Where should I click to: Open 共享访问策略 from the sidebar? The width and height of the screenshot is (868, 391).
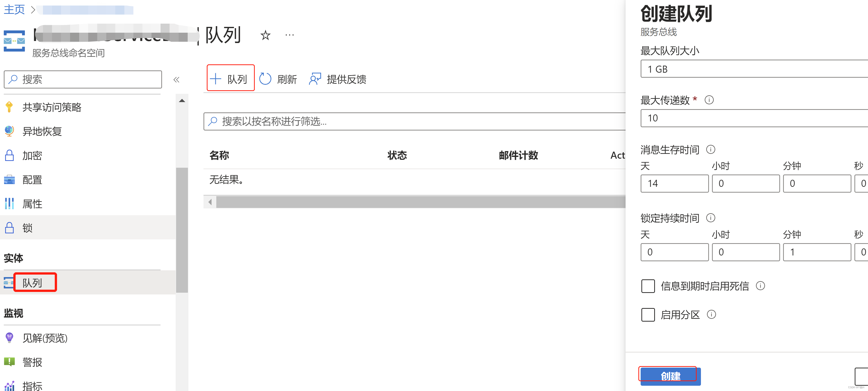(x=52, y=107)
